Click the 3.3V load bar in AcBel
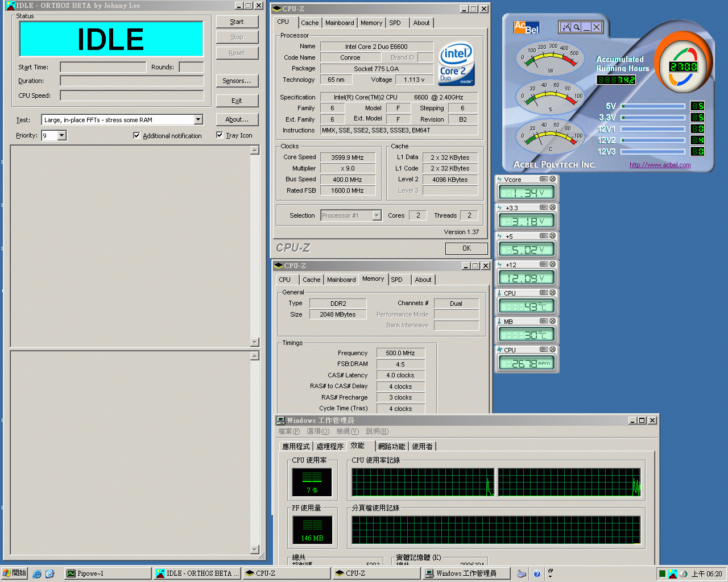The height and width of the screenshot is (582, 728). point(653,117)
